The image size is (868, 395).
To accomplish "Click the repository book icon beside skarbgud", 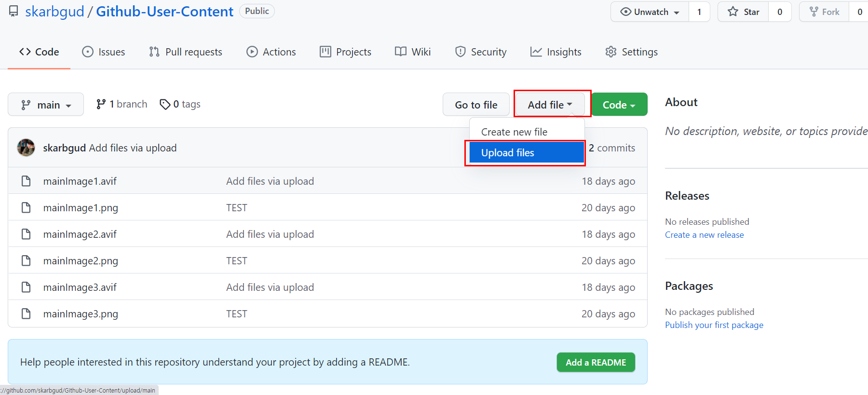I will click(x=14, y=11).
